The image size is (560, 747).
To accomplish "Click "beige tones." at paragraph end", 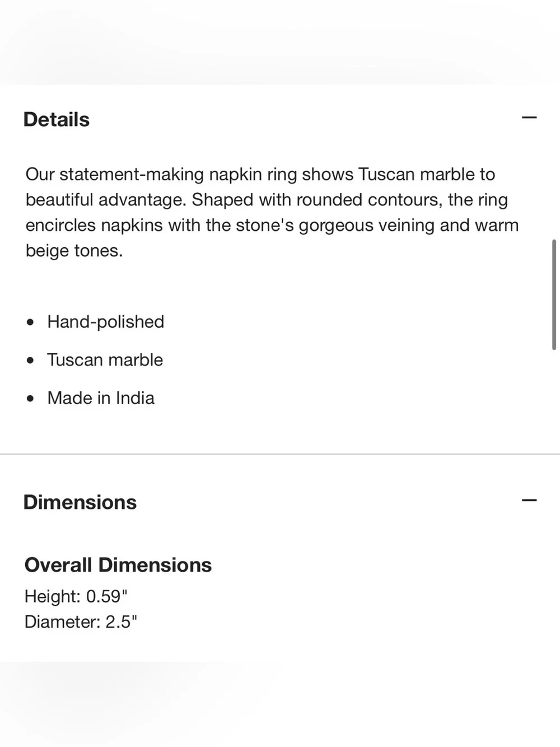I will (74, 250).
